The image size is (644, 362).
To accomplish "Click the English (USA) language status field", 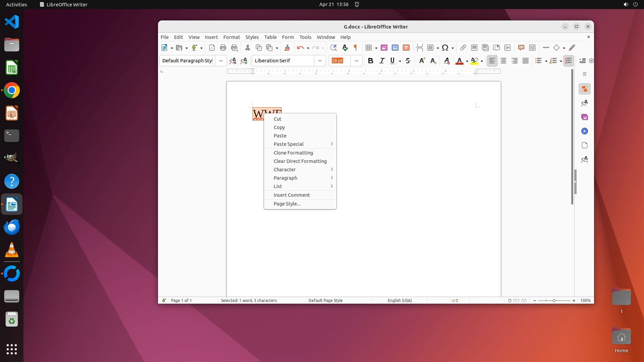I will 399,301.
